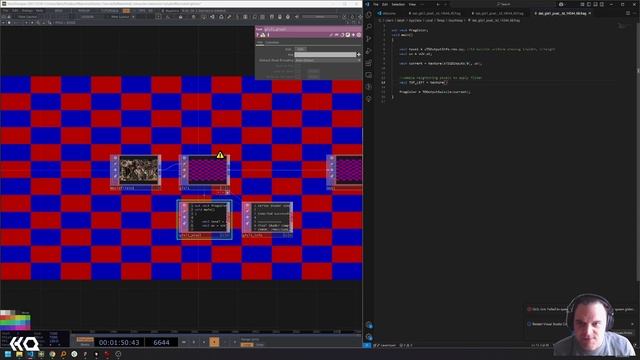The height and width of the screenshot is (360, 640).
Task: Click the plus icon beside the Name field
Action: click(359, 54)
